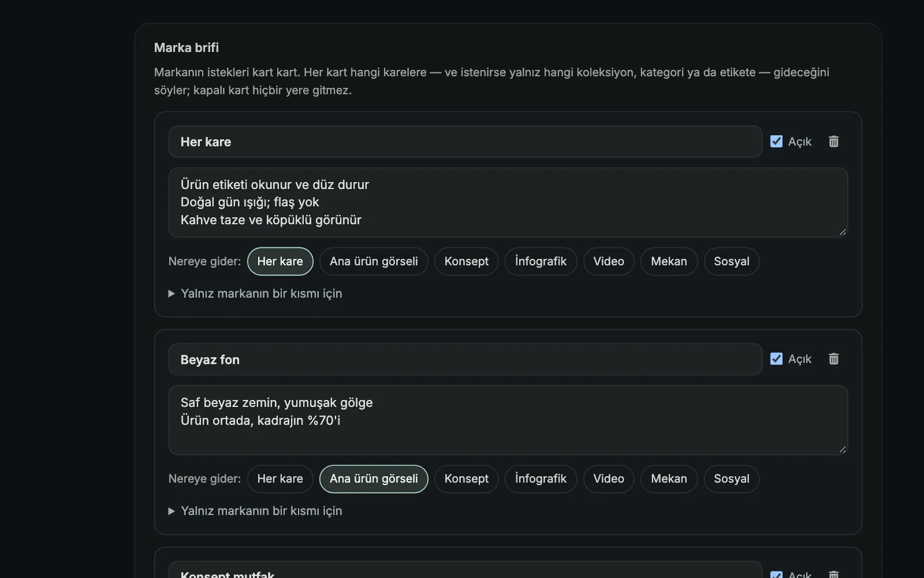This screenshot has width=924, height=578.
Task: Click into the 'Saf beyaz zemin' textarea
Action: click(x=508, y=420)
